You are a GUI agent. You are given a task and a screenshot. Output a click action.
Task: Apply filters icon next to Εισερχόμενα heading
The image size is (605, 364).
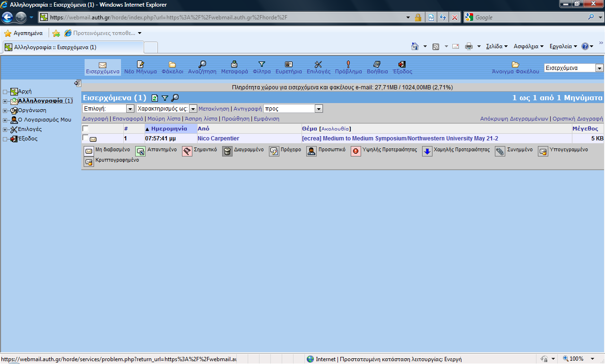[165, 98]
